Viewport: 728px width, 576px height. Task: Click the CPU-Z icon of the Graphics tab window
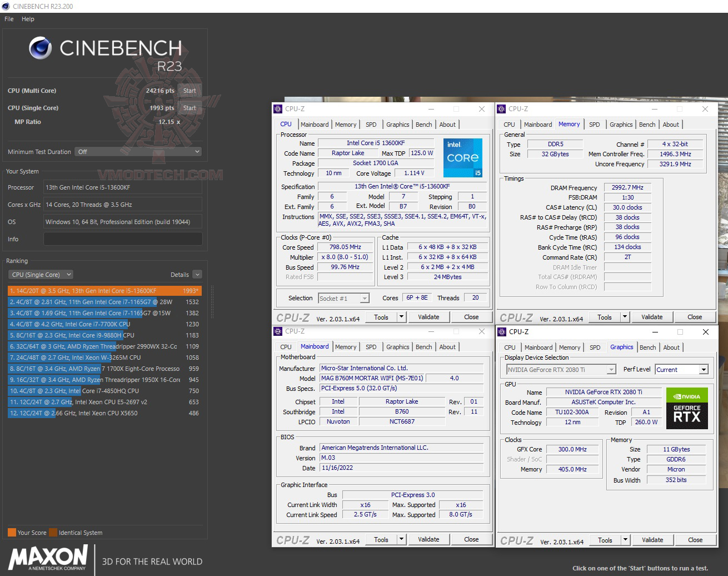pos(501,332)
